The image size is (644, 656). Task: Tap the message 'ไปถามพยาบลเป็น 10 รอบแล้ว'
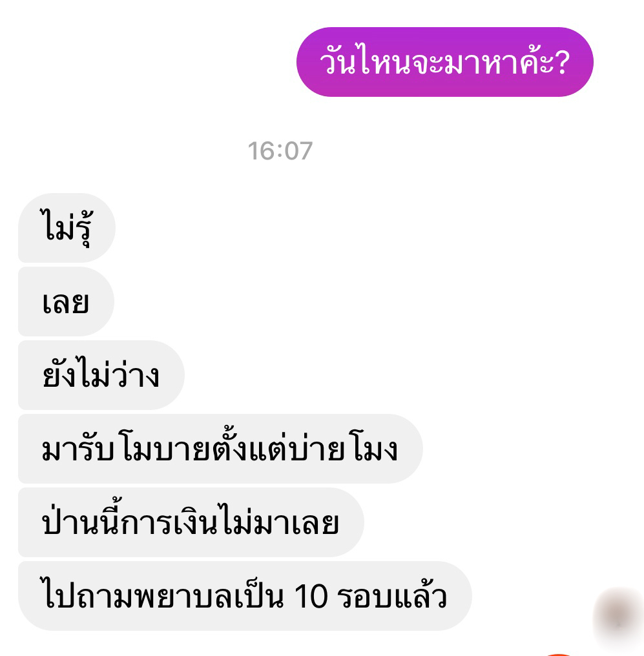coord(245,596)
